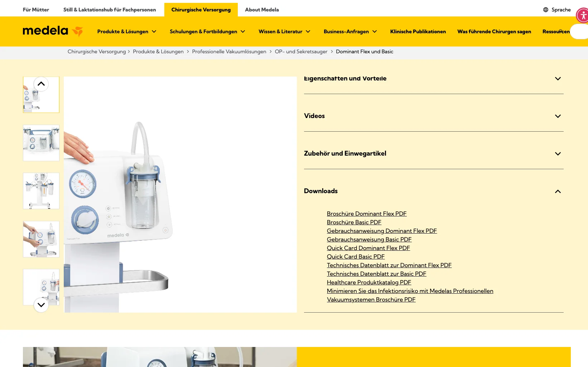Show previous thumbnails with up arrow
Image resolution: width=588 pixels, height=367 pixels.
point(41,84)
